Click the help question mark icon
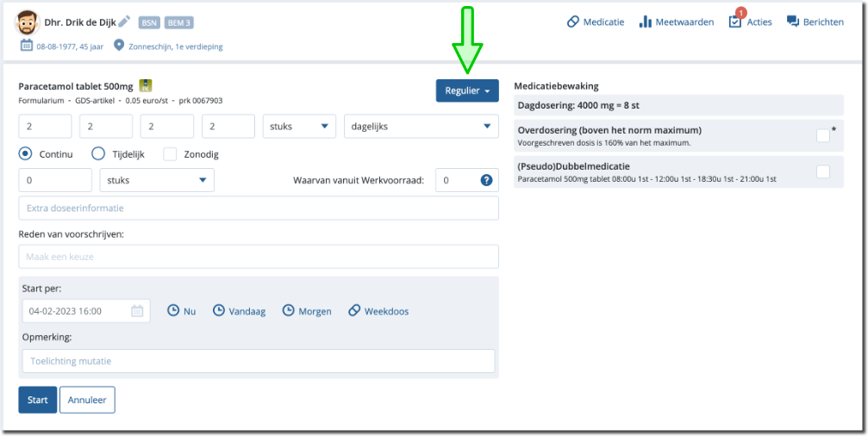 click(486, 180)
